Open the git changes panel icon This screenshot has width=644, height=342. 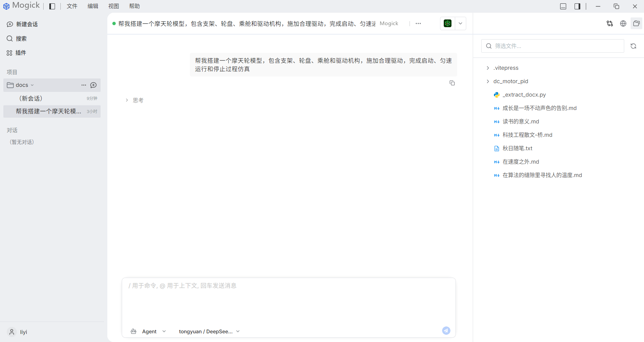[x=610, y=23]
